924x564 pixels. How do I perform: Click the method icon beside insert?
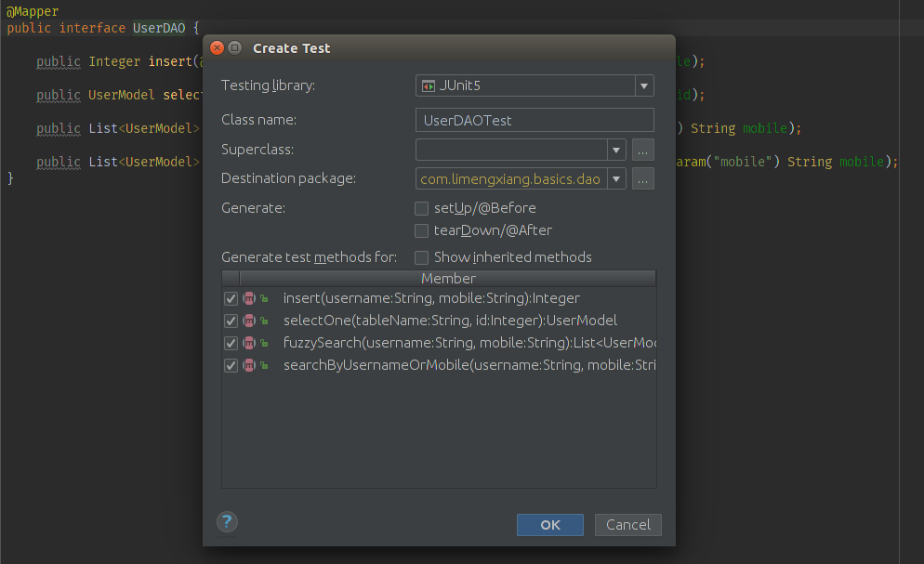pos(249,298)
